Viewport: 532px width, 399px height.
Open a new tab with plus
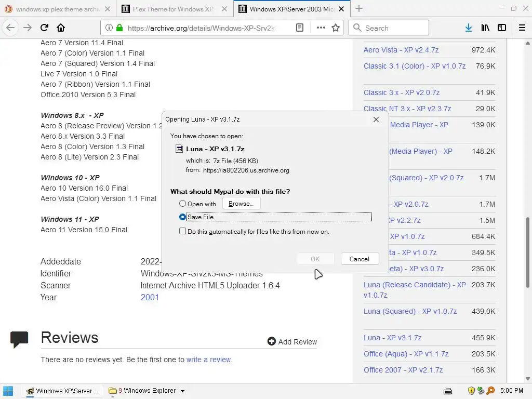[359, 9]
